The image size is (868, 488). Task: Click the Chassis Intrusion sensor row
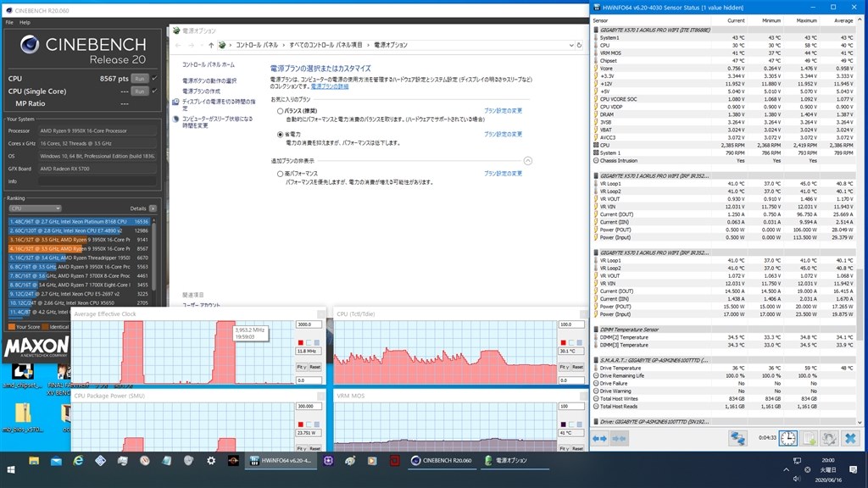(724, 160)
